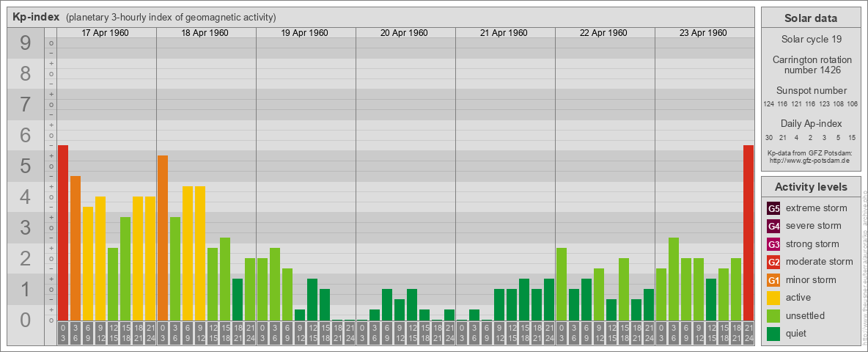The image size is (868, 352).
Task: Click the light green 0-3h bar on 22 Apr
Action: point(562,284)
